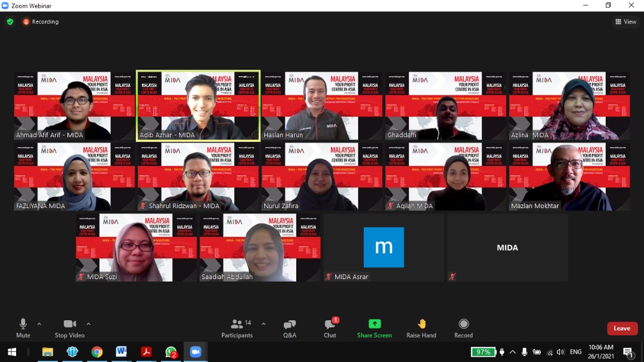
Task: Switch ENG input language
Action: (x=576, y=352)
